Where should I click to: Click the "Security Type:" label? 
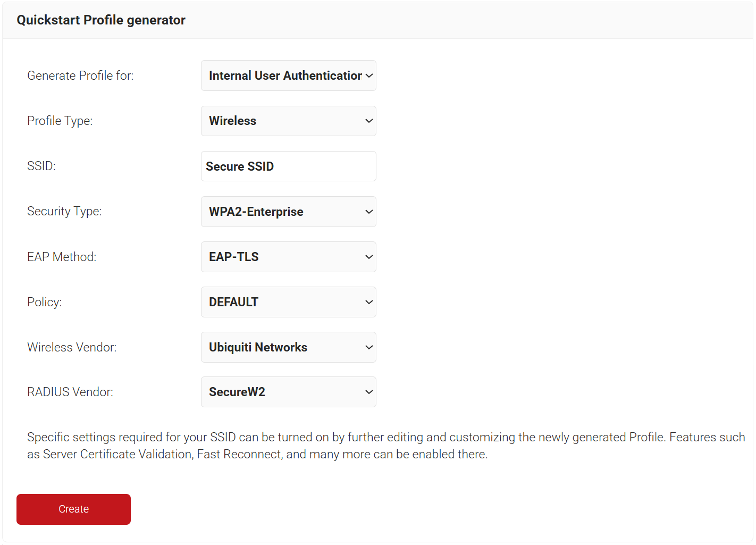[64, 211]
